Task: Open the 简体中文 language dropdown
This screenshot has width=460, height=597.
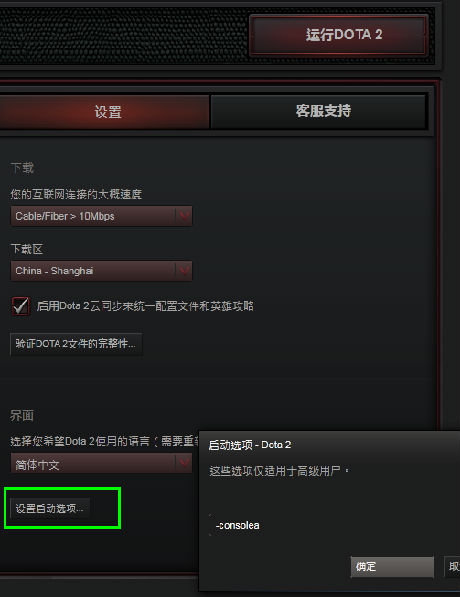Action: click(101, 463)
